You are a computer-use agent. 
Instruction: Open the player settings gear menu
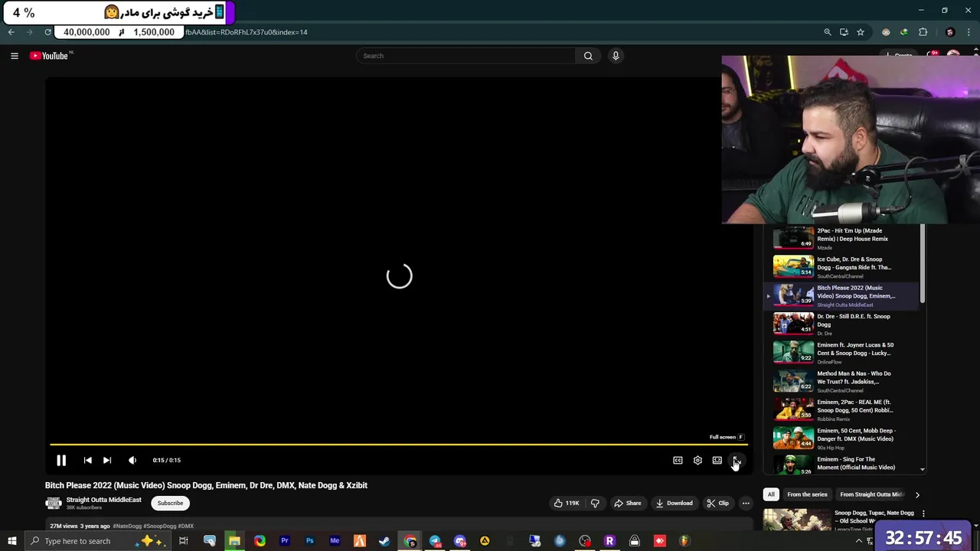pyautogui.click(x=697, y=460)
